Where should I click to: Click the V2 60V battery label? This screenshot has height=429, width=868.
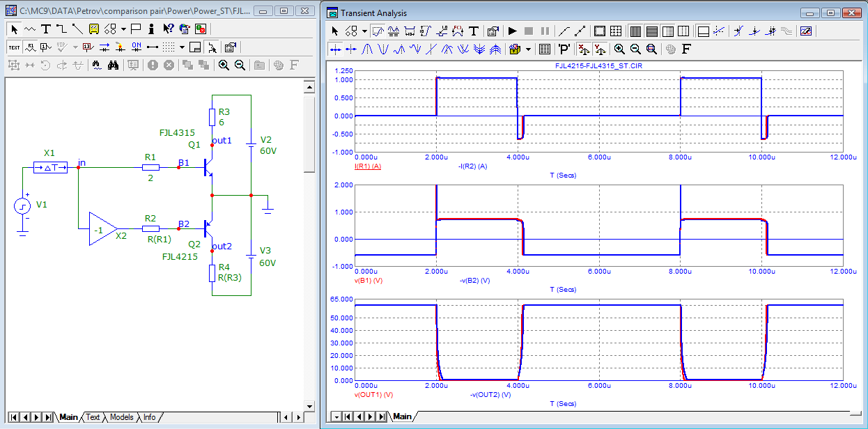click(x=268, y=144)
